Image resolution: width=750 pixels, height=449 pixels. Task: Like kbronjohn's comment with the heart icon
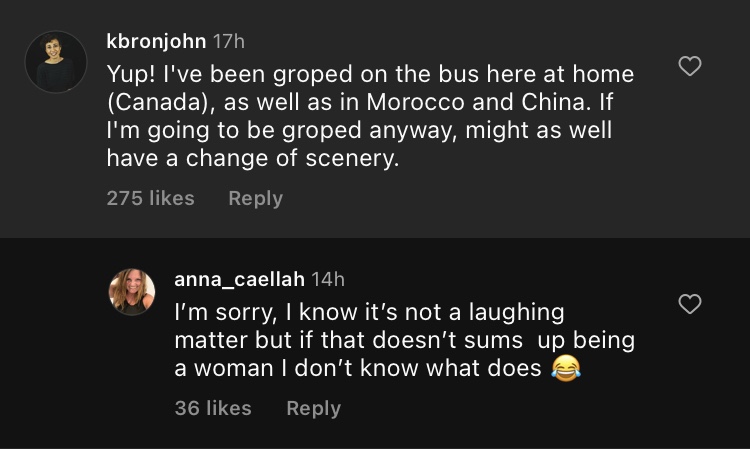coord(690,67)
